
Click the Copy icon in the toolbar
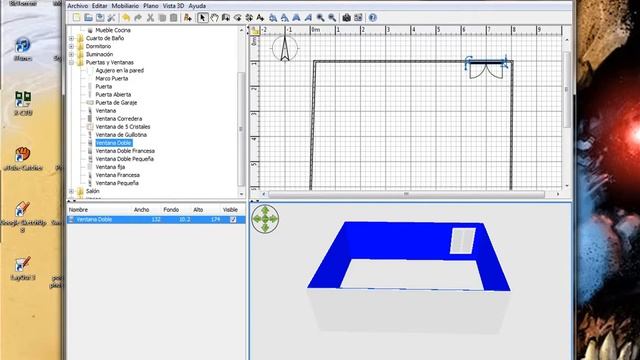coord(162,18)
